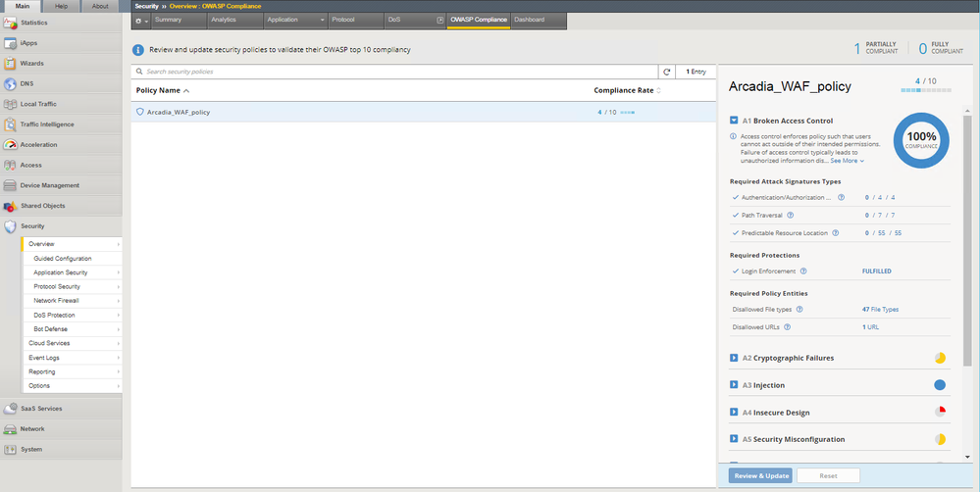The width and height of the screenshot is (980, 492).
Task: Open the Help top tab
Action: point(61,6)
